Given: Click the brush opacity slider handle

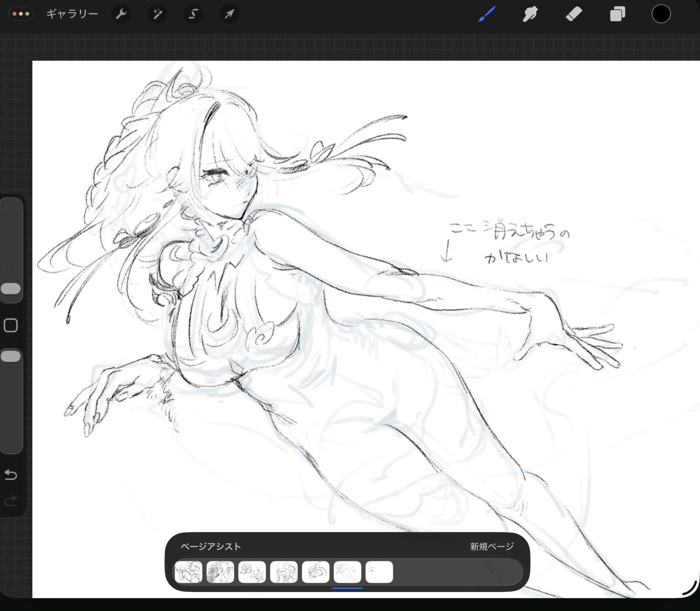Looking at the screenshot, I should (x=11, y=356).
